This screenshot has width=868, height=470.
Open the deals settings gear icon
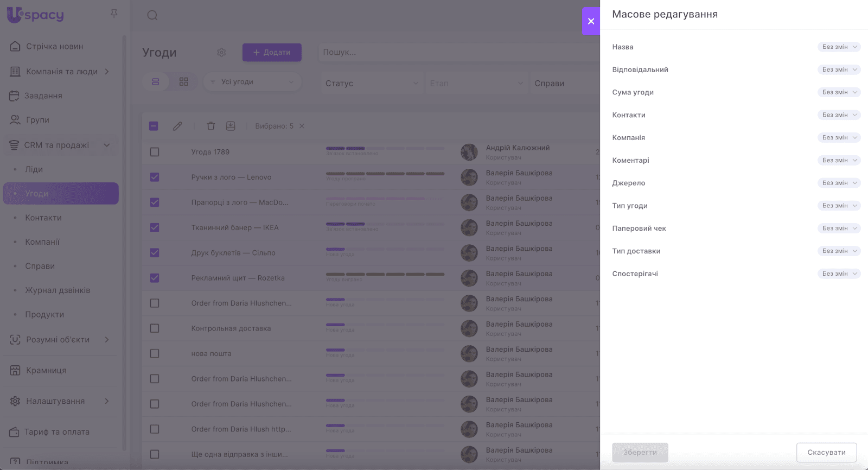point(221,53)
